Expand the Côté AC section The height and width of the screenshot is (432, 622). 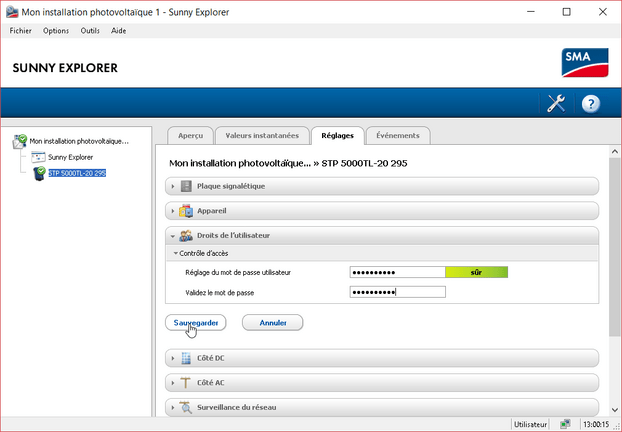(x=173, y=383)
